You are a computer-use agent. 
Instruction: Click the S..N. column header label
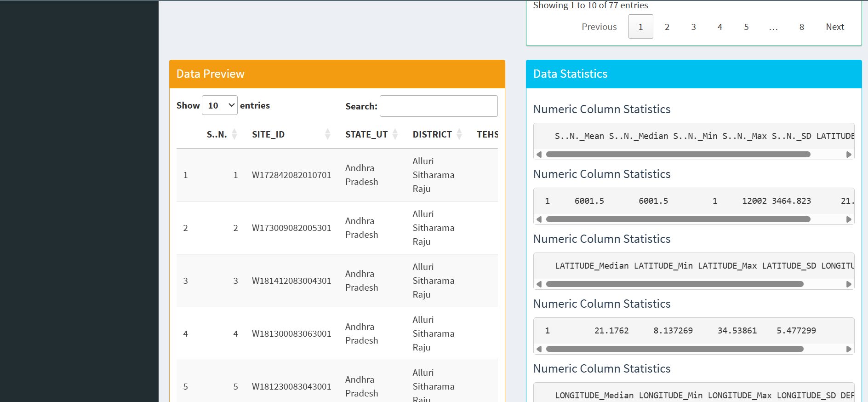coord(217,134)
